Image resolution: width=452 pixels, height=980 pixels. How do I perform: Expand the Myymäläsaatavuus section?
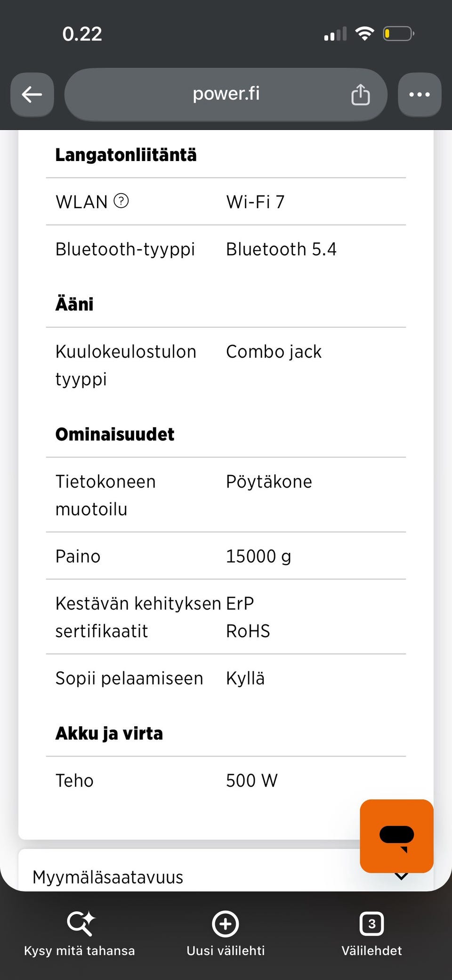click(226, 877)
